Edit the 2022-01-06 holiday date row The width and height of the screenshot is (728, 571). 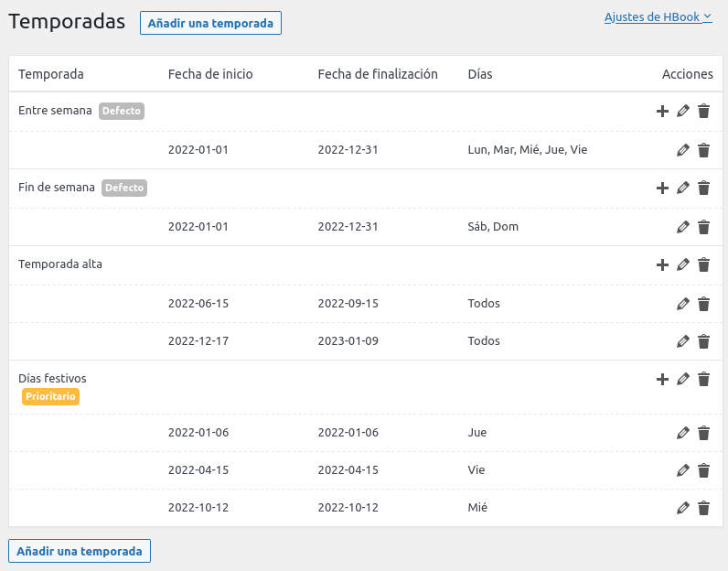click(x=683, y=433)
